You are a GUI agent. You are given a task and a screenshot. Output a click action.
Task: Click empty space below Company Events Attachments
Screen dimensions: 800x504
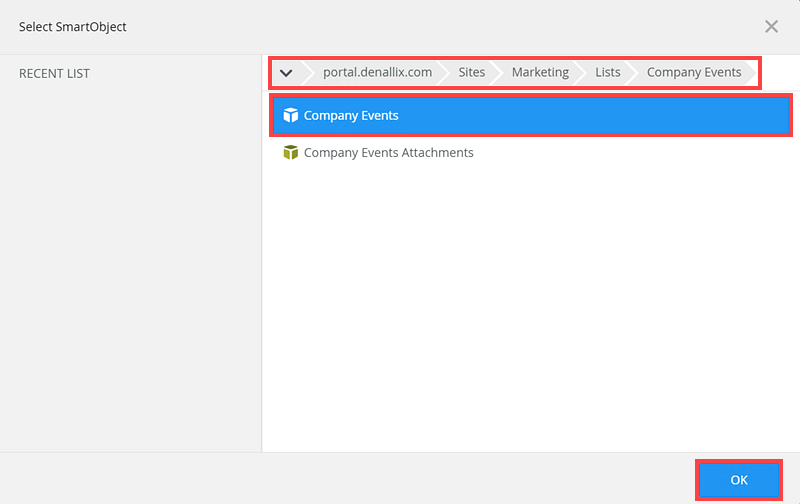530,300
